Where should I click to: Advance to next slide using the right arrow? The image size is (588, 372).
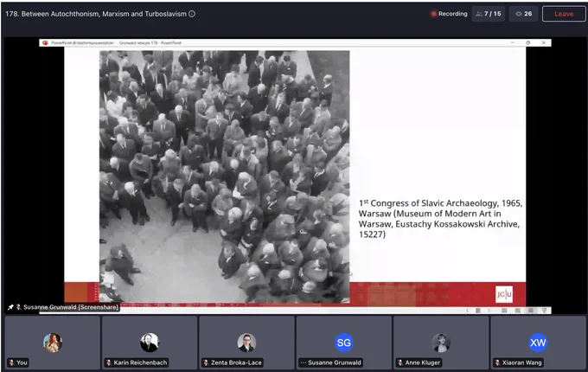[489, 311]
